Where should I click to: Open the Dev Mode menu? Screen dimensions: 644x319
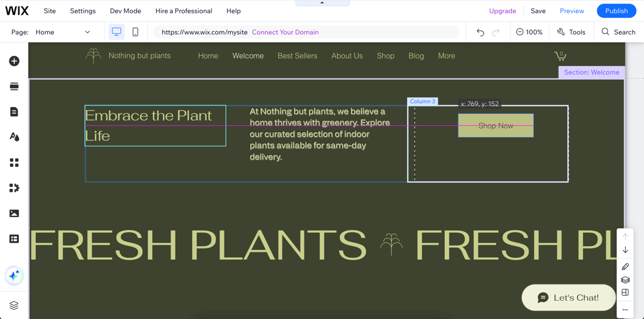coord(125,11)
